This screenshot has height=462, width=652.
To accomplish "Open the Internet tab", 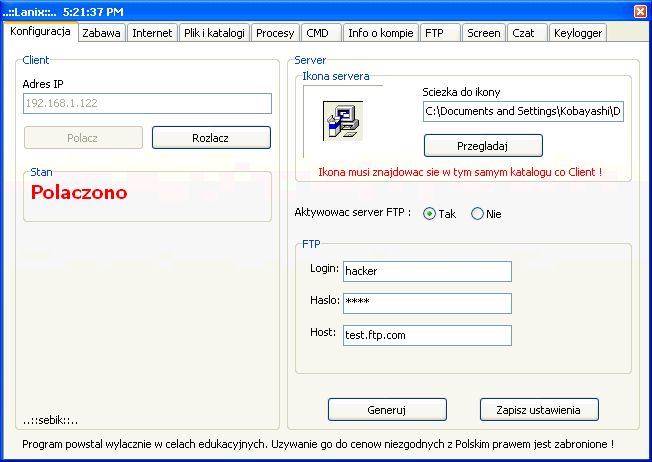I will [x=152, y=33].
